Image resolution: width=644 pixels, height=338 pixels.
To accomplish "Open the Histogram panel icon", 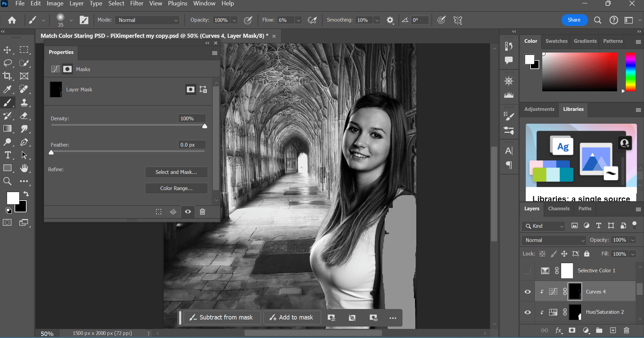I will (509, 95).
